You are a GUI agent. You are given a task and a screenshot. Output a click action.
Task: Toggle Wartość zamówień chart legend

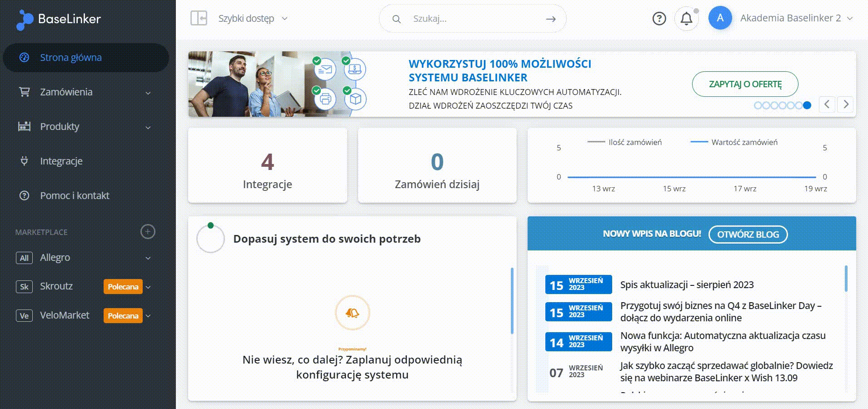point(734,142)
